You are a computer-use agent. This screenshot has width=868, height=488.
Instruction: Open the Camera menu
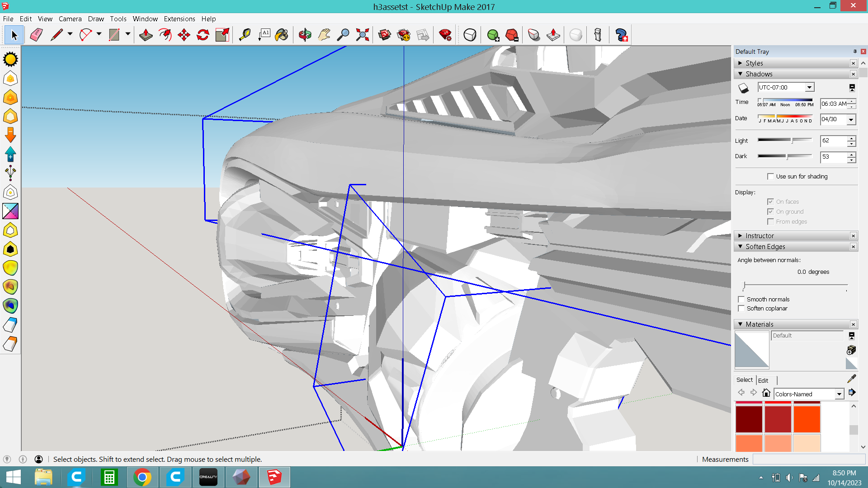tap(70, 19)
